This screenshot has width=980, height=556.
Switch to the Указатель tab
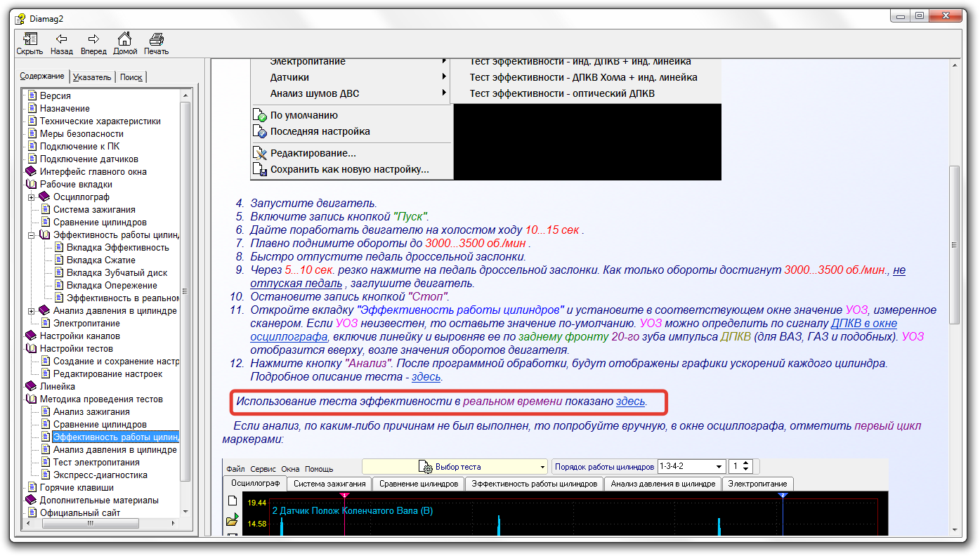[91, 77]
